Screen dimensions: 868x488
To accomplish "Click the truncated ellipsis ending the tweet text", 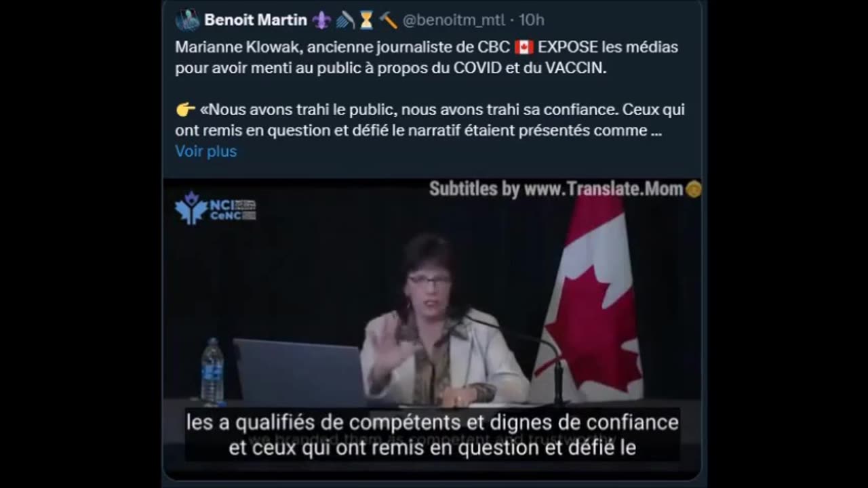I will pos(656,131).
